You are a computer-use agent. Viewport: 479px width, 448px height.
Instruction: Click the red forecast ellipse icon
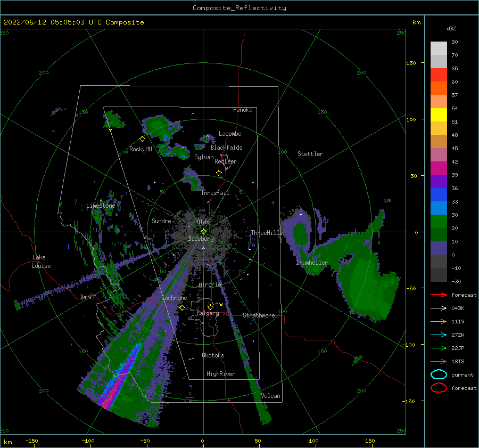click(x=439, y=388)
